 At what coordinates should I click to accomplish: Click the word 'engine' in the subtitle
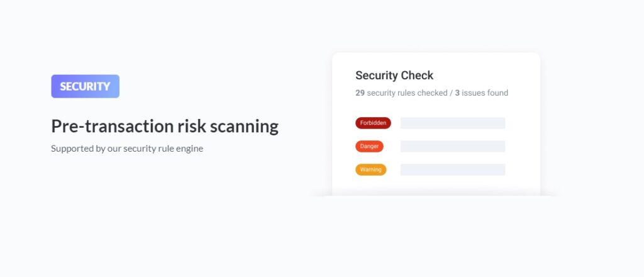[x=189, y=149]
